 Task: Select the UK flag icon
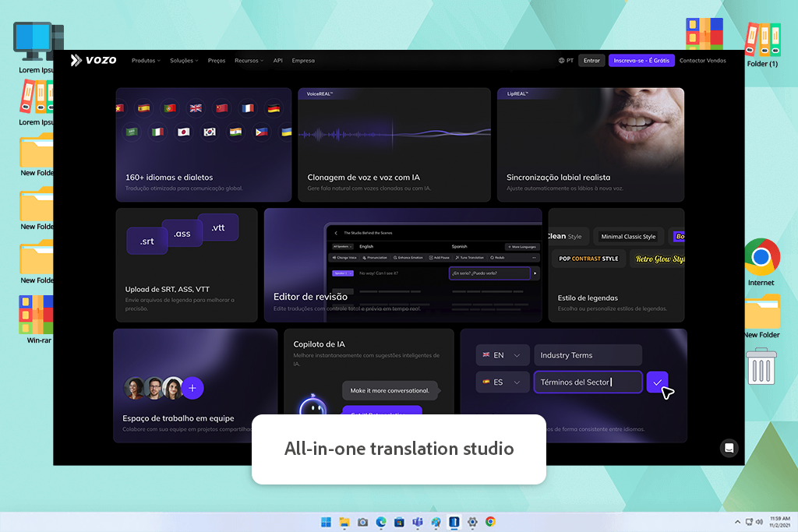pos(196,107)
